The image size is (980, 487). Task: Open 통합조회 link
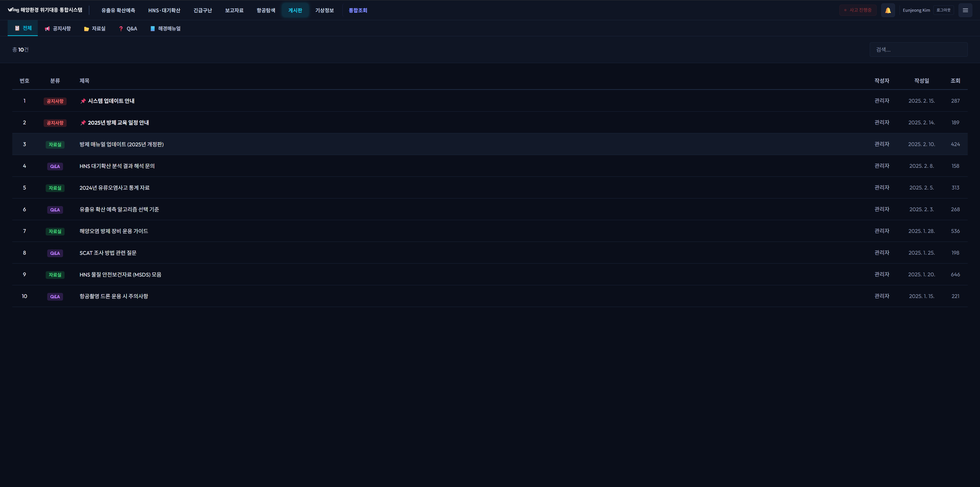[x=358, y=10]
